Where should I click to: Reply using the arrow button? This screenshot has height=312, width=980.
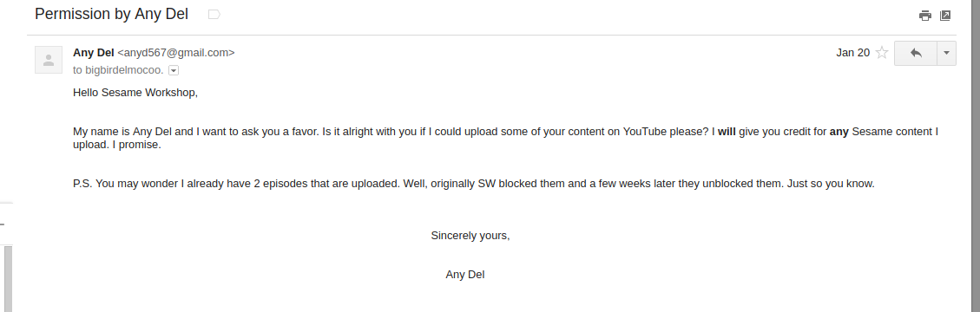(916, 53)
